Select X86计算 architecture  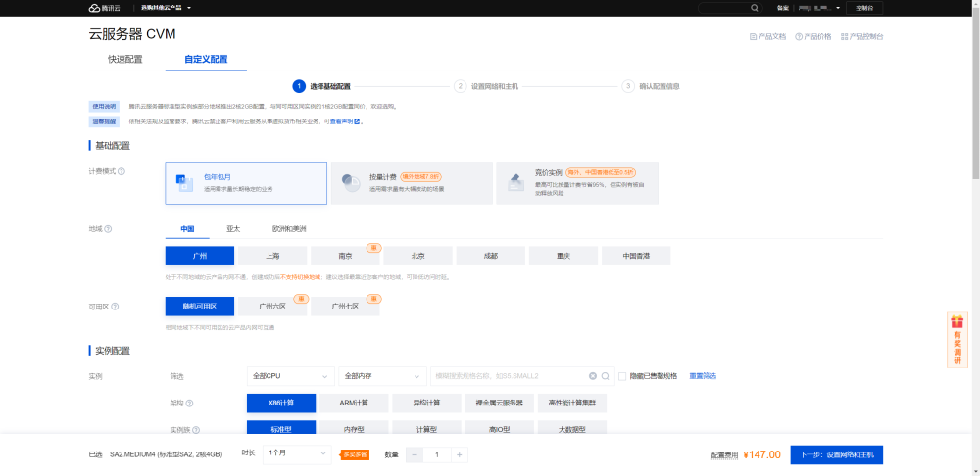point(281,403)
